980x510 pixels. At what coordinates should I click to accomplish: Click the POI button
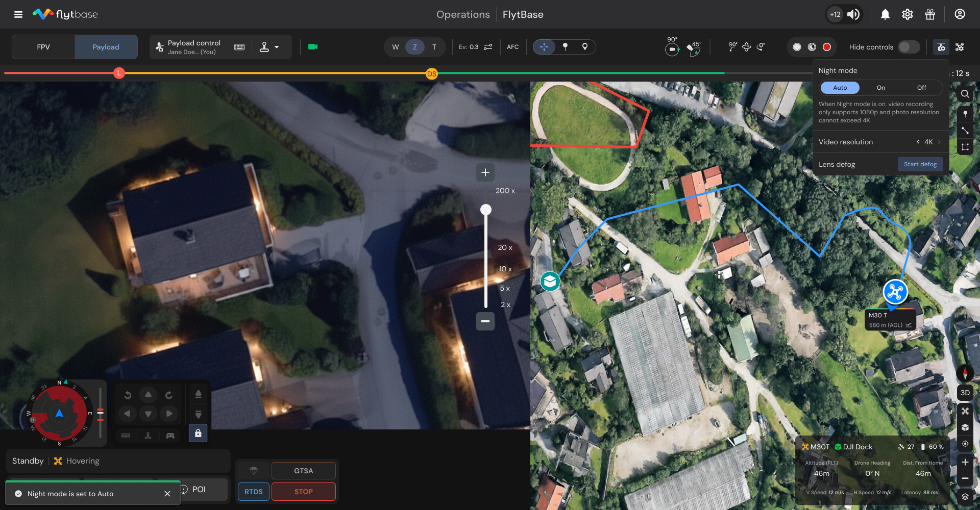point(199,489)
